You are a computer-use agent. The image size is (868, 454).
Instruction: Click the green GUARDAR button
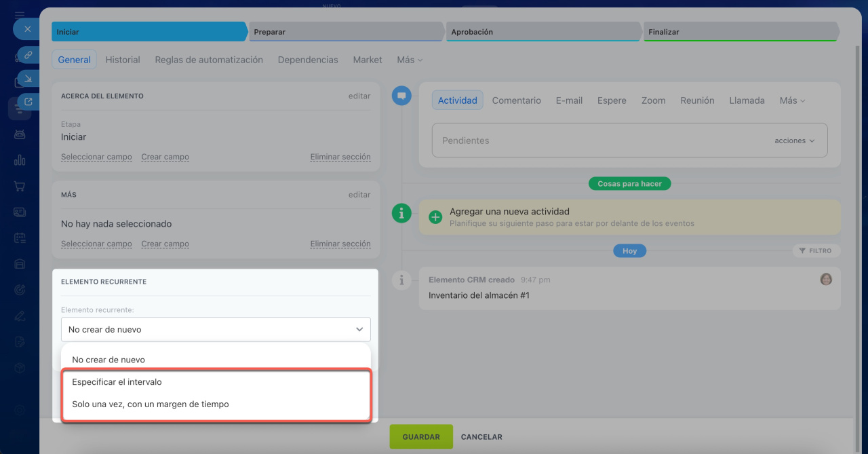tap(421, 437)
